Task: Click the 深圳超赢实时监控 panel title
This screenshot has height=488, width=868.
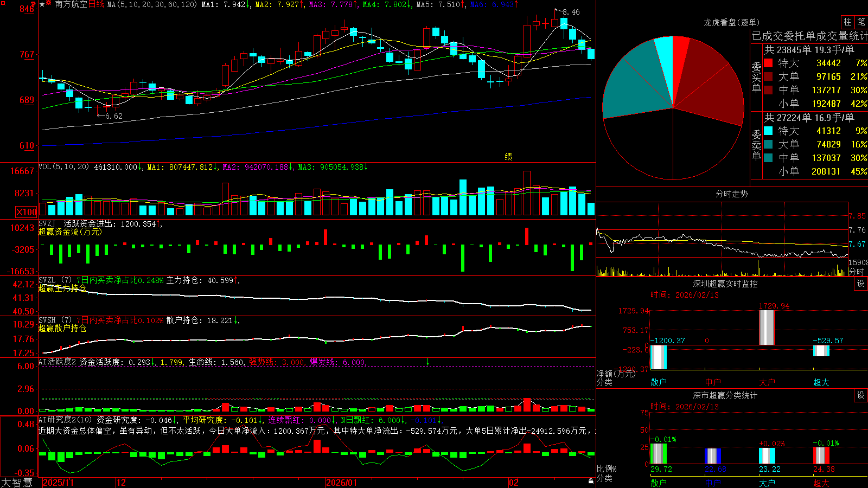Action: pos(725,284)
